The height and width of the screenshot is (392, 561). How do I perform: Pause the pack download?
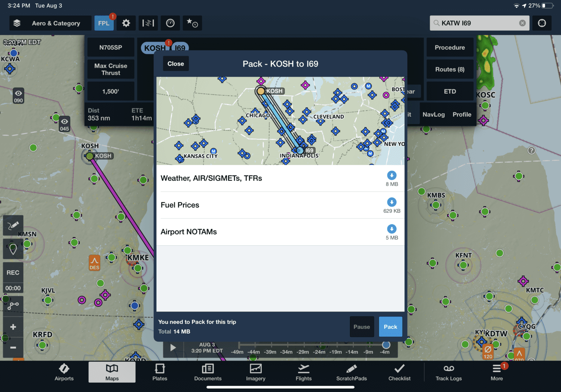(x=362, y=327)
